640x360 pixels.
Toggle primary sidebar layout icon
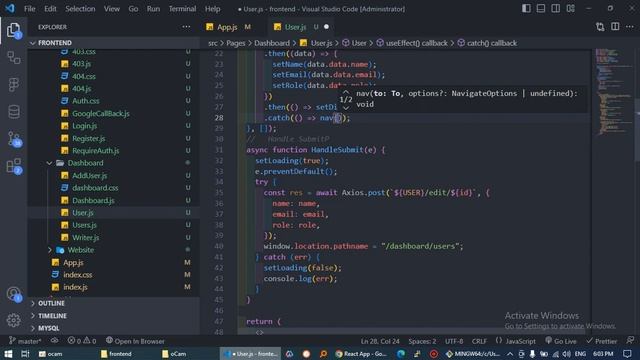pos(526,9)
